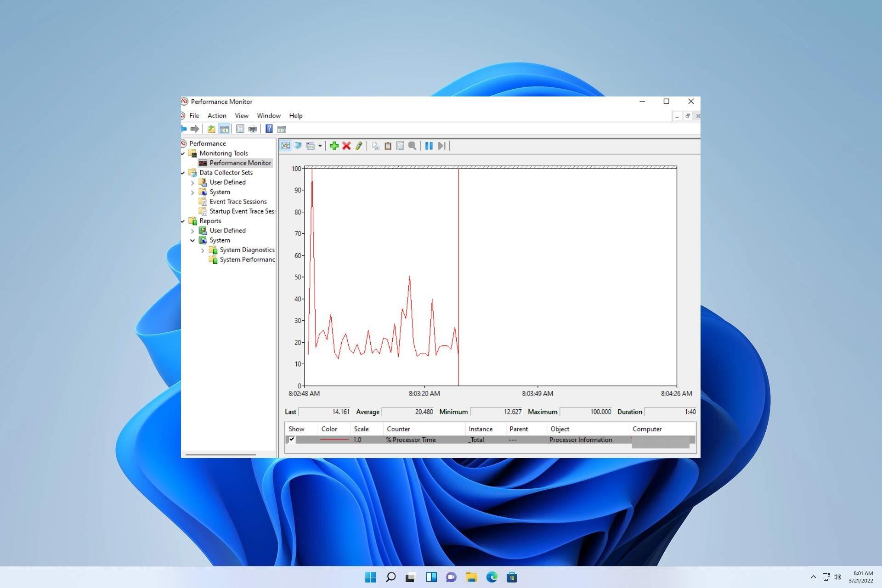Screen dimensions: 882x588
Task: Click the Print icon in the toolbar
Action: point(253,129)
